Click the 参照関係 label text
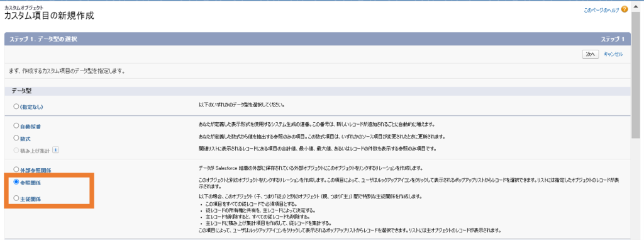Viewport: 644px width, 240px height. click(30, 183)
